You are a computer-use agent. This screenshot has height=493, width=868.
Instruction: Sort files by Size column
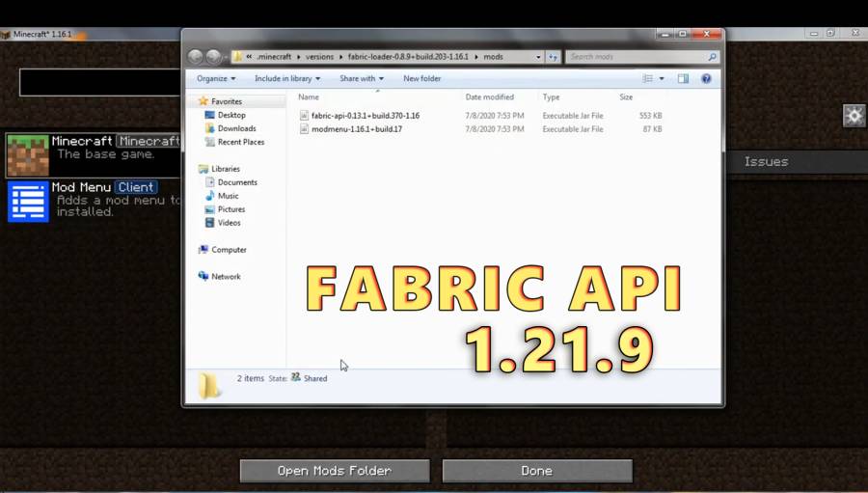click(x=626, y=96)
